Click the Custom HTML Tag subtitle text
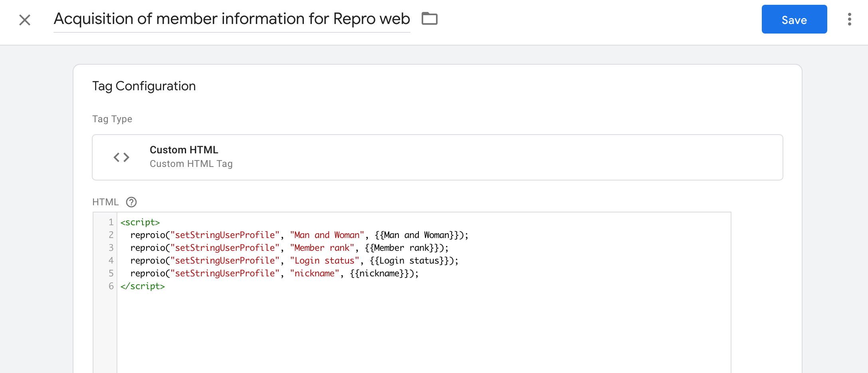868x373 pixels. click(x=191, y=164)
